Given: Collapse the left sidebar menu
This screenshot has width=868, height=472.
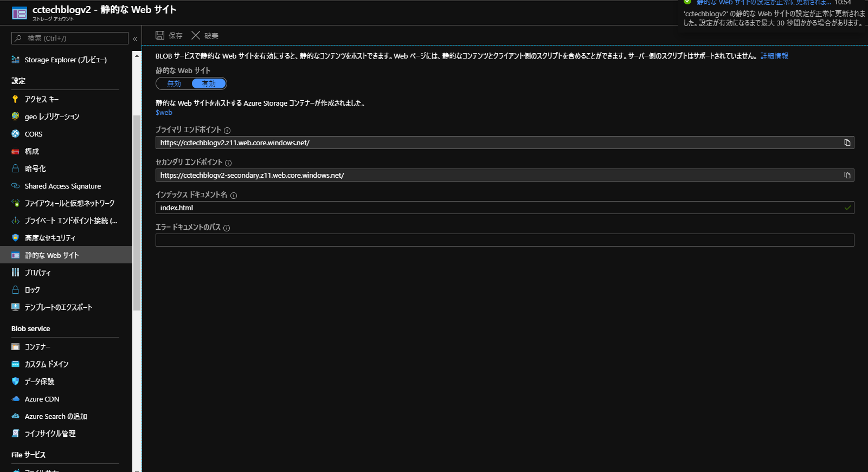Looking at the screenshot, I should (x=135, y=38).
